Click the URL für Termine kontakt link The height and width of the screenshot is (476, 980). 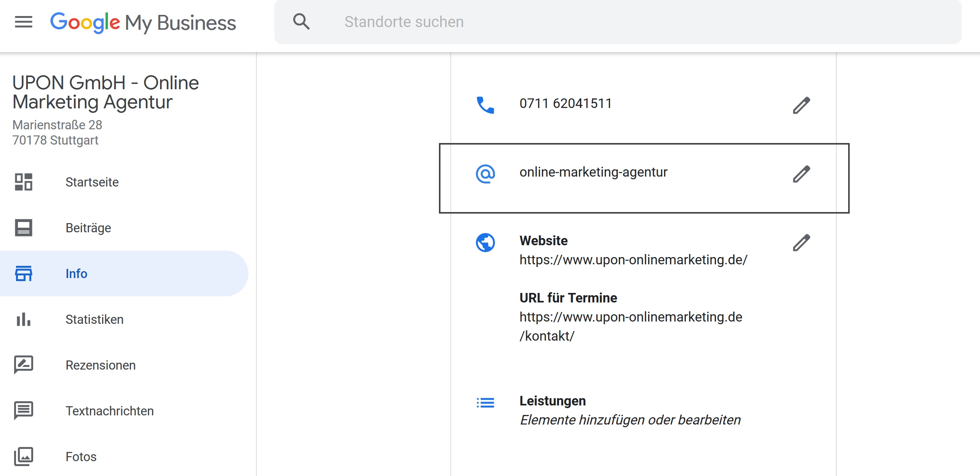click(x=631, y=326)
